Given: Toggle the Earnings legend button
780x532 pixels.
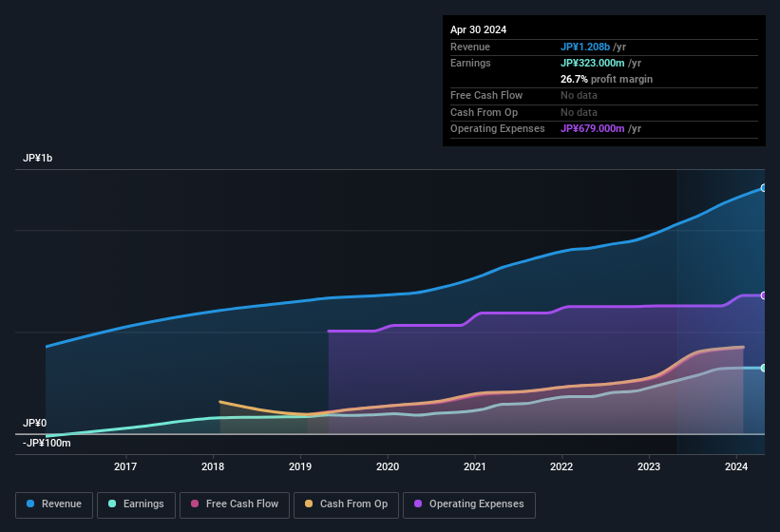Looking at the screenshot, I should pos(135,504).
